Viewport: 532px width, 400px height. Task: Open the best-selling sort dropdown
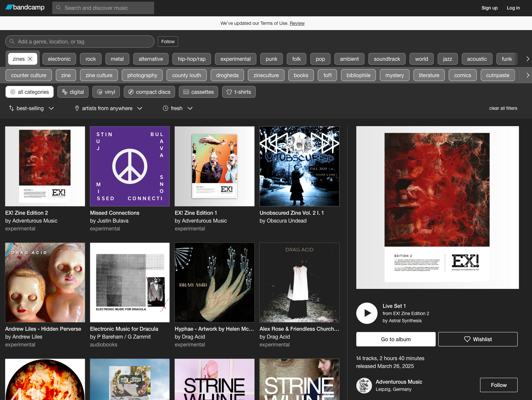31,108
